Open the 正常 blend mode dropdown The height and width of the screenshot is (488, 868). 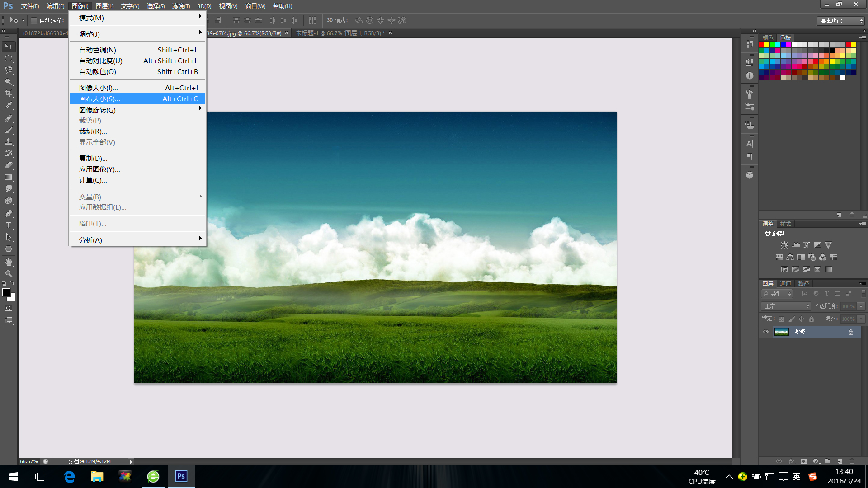pyautogui.click(x=786, y=306)
